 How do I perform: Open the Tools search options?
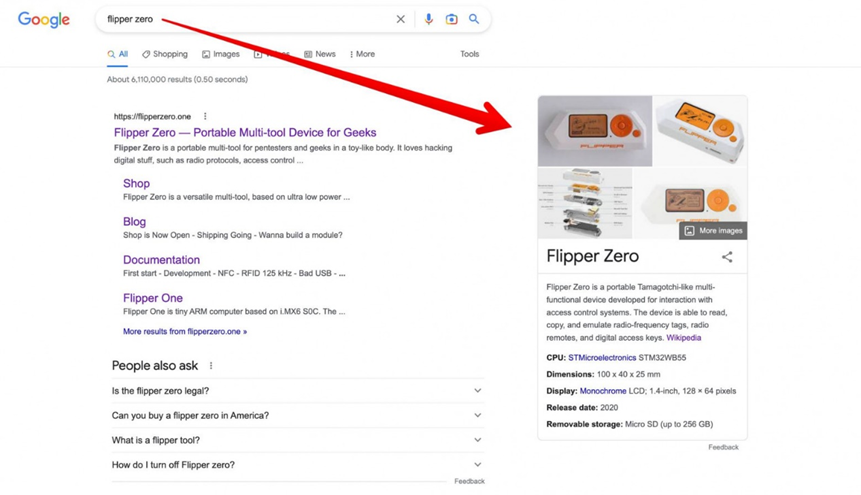pos(469,54)
